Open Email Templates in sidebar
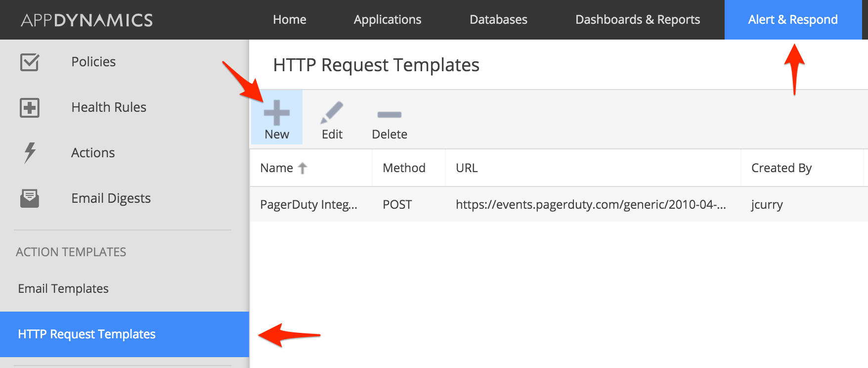The image size is (868, 368). tap(63, 288)
